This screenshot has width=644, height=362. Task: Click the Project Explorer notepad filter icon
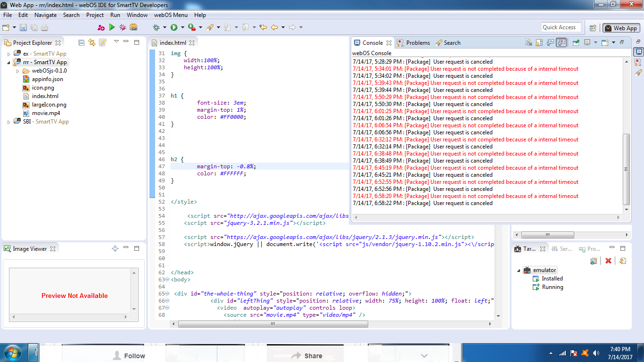click(103, 42)
